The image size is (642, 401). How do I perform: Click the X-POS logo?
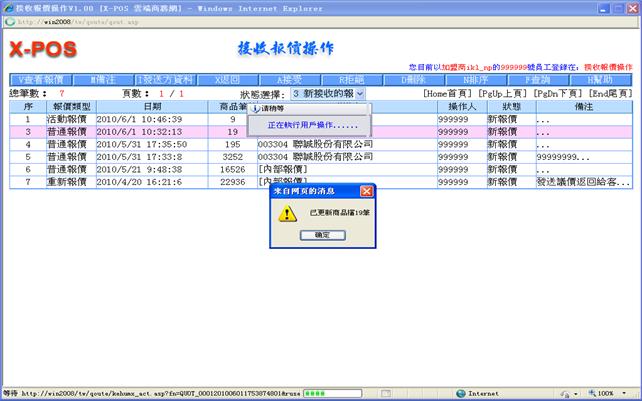click(43, 49)
